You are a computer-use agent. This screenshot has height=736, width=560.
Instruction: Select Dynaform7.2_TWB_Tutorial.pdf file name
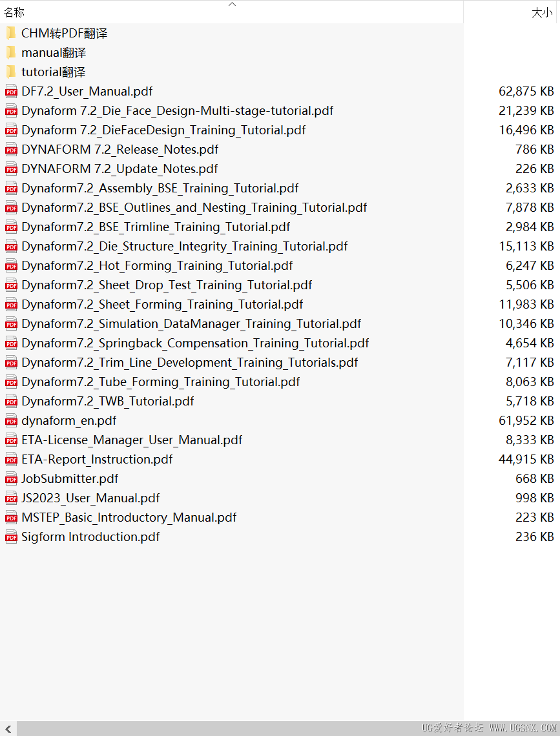point(107,401)
